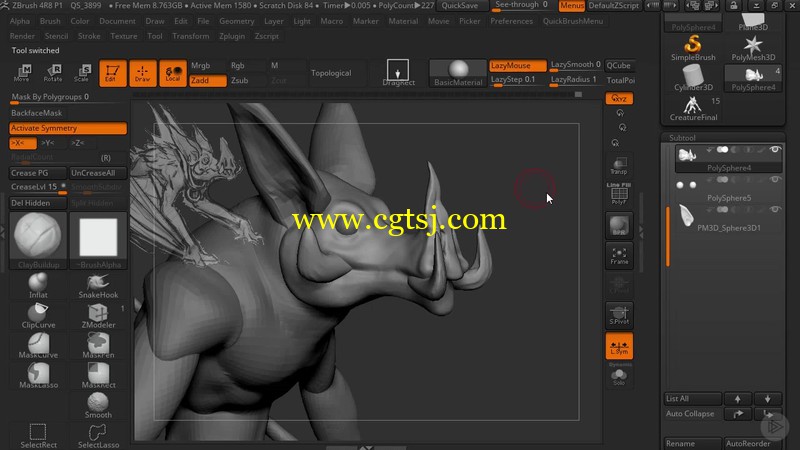Select the SimpleBrush tool

click(693, 48)
